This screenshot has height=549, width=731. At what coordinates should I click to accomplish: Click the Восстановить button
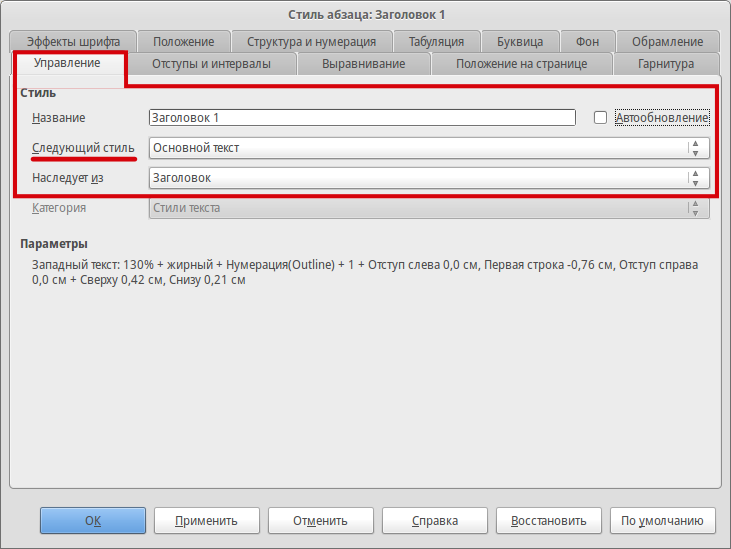click(549, 521)
